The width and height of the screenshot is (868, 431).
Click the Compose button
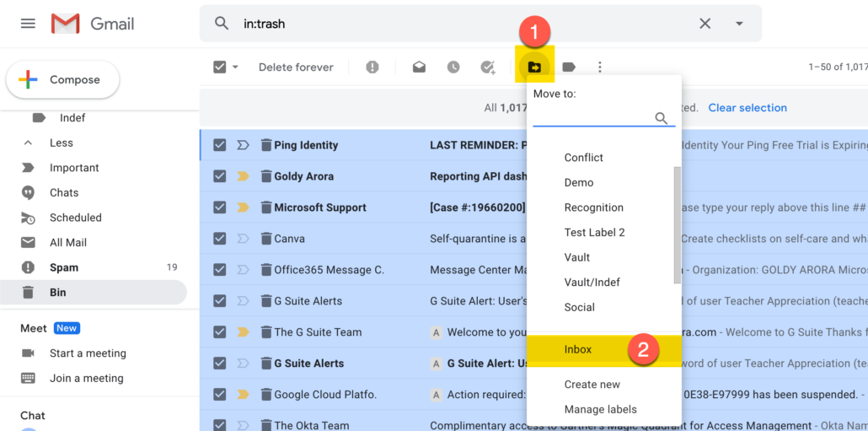pyautogui.click(x=62, y=80)
